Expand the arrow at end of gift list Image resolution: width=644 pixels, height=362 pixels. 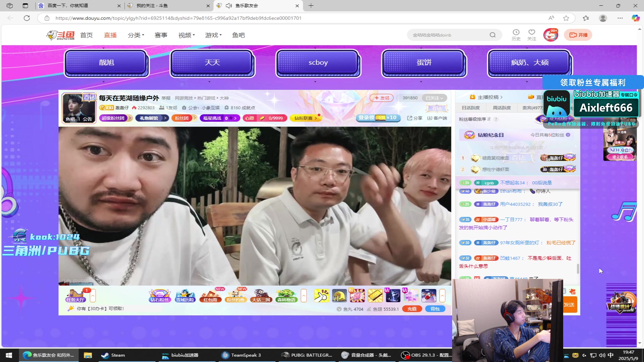442,296
